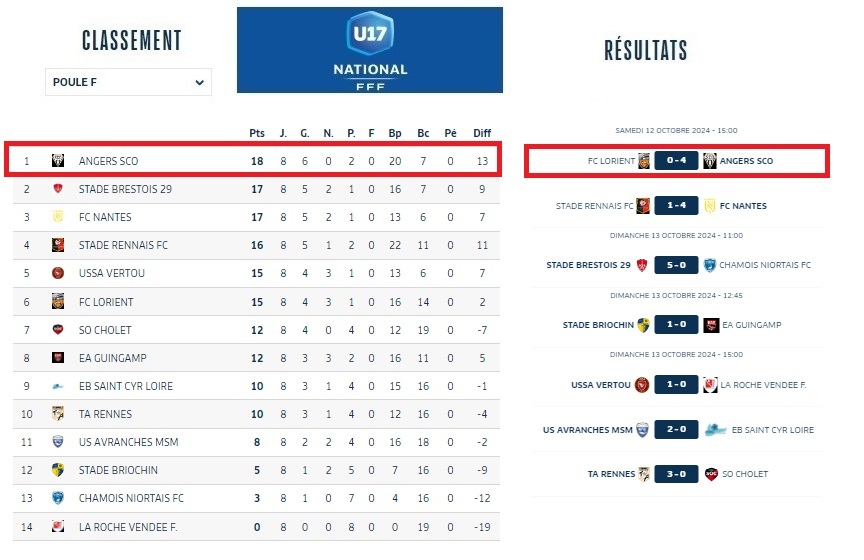Open the TA Rennes 3-0 SO Cholet score

tap(677, 474)
